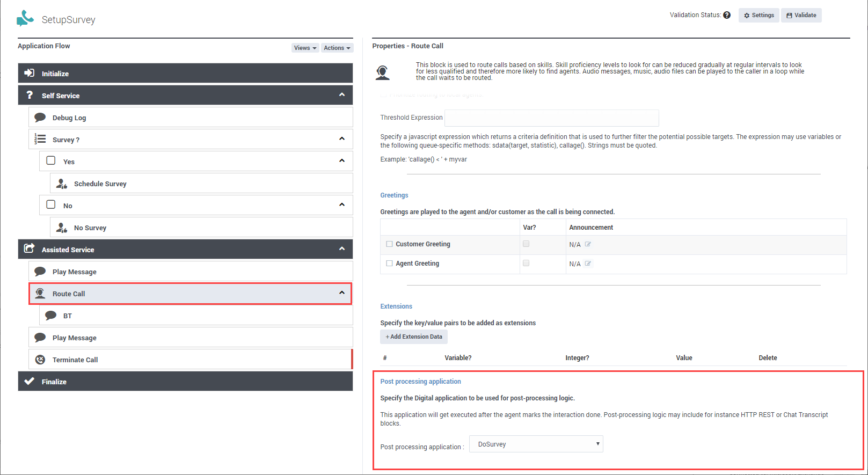
Task: Click Add Extension Data button
Action: tap(413, 337)
